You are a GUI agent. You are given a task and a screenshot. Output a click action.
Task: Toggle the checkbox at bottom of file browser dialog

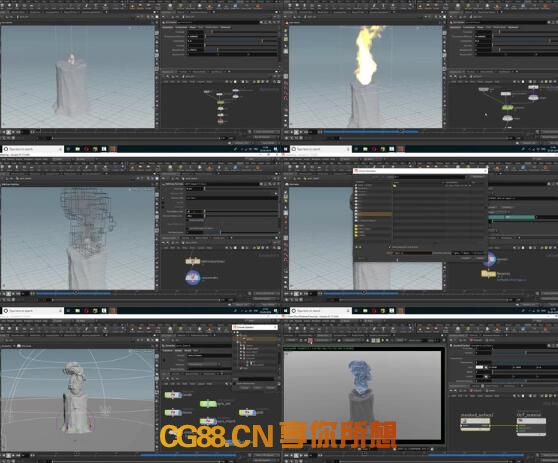pos(390,247)
